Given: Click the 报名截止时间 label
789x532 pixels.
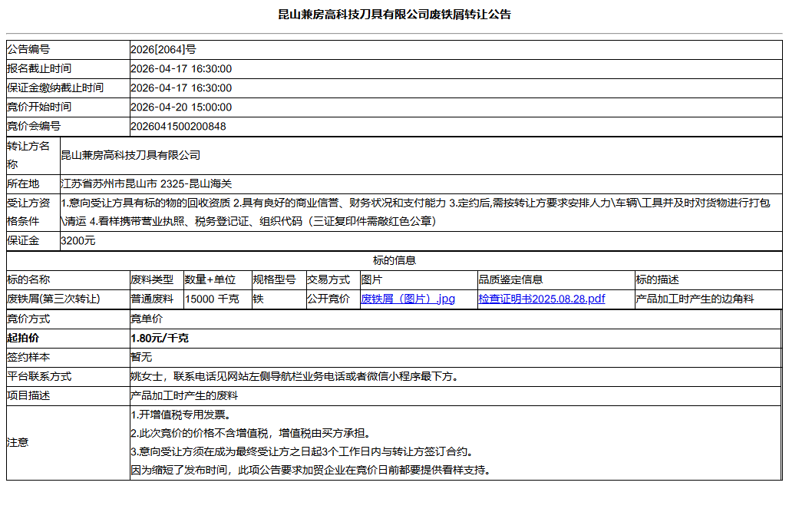Looking at the screenshot, I should click(x=39, y=69).
